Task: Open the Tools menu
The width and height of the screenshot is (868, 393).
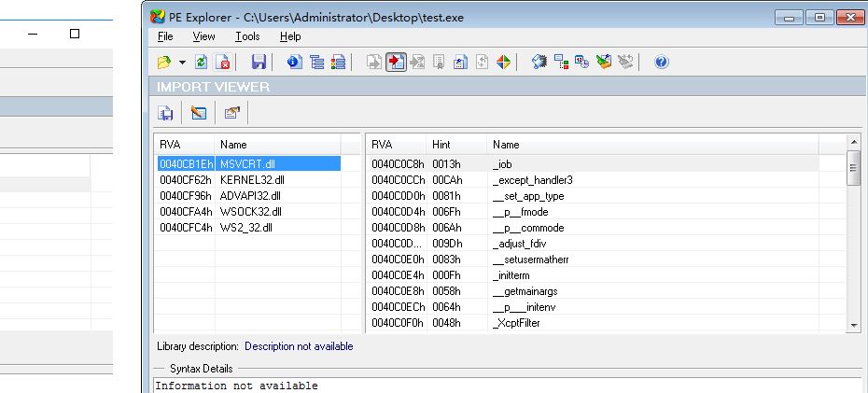Action: pyautogui.click(x=247, y=36)
